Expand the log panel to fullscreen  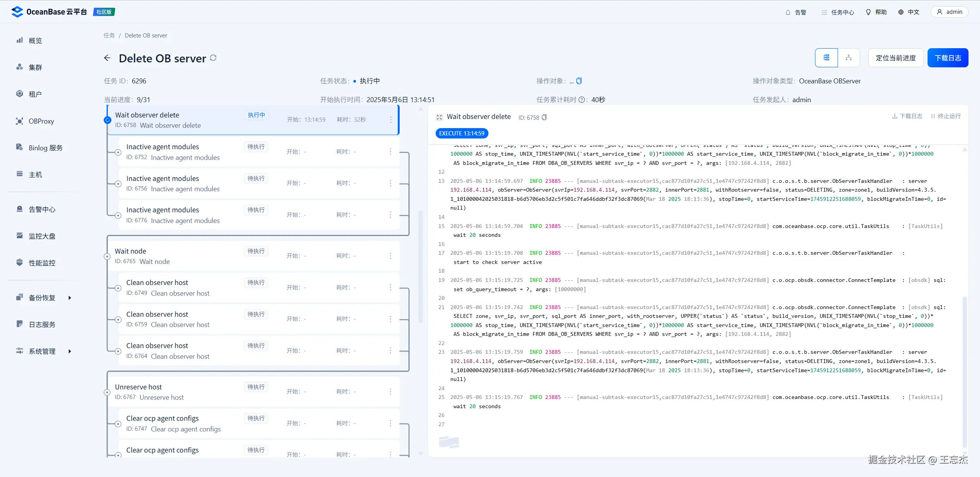coord(439,117)
